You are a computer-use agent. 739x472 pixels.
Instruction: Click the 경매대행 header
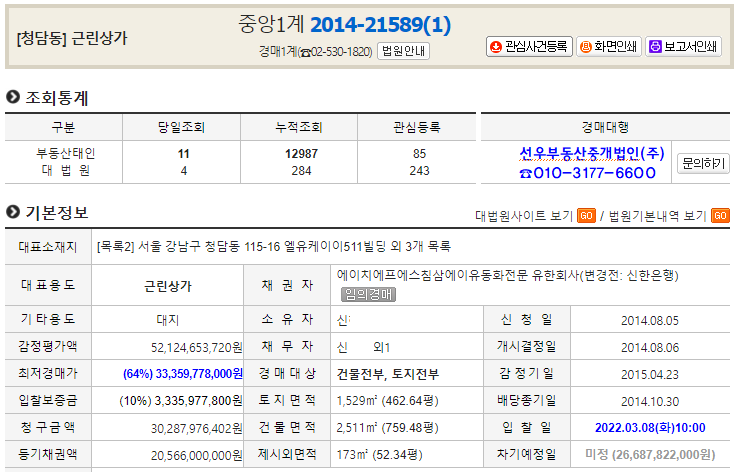coord(605,127)
